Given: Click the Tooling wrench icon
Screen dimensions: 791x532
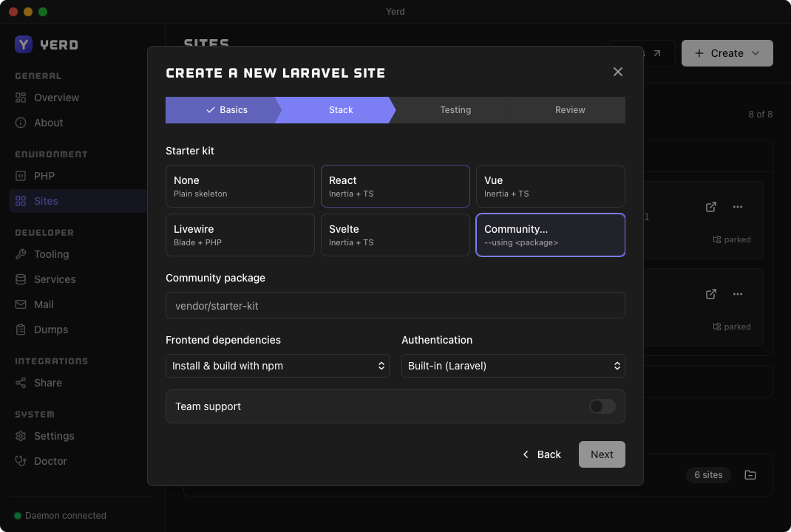Looking at the screenshot, I should pyautogui.click(x=21, y=254).
